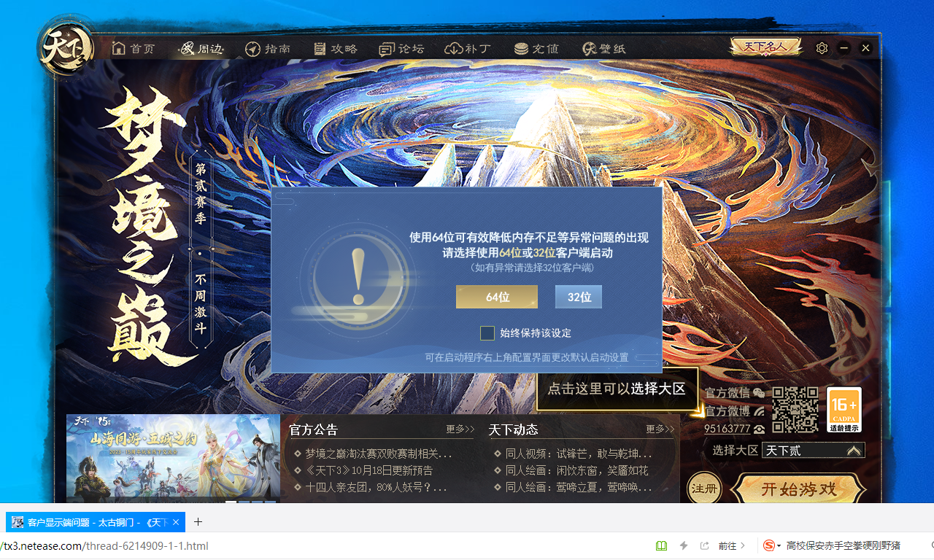Click the WeChat icon
Screen dimensions: 934x560
point(759,393)
